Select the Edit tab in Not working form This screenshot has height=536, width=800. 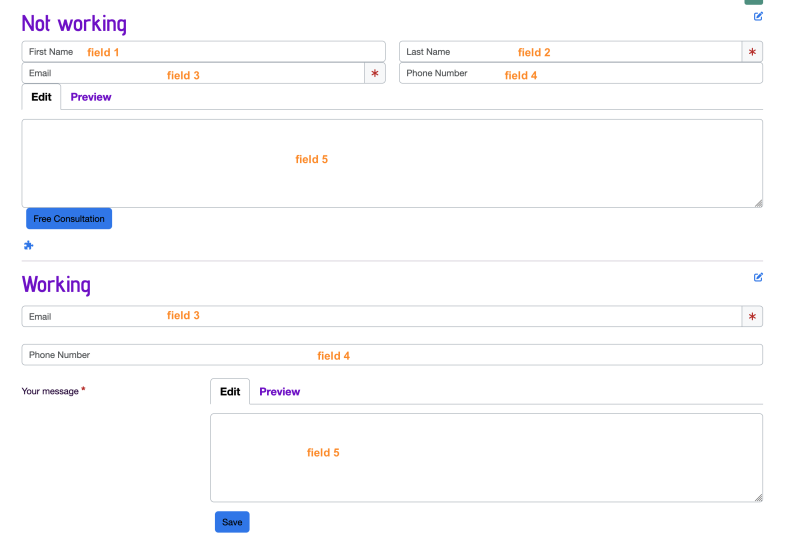41,97
